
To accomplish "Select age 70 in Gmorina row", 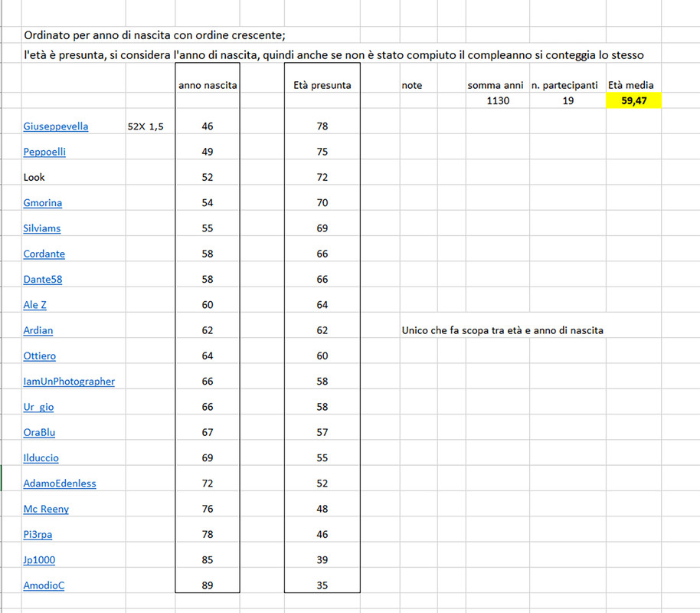I will pyautogui.click(x=322, y=203).
